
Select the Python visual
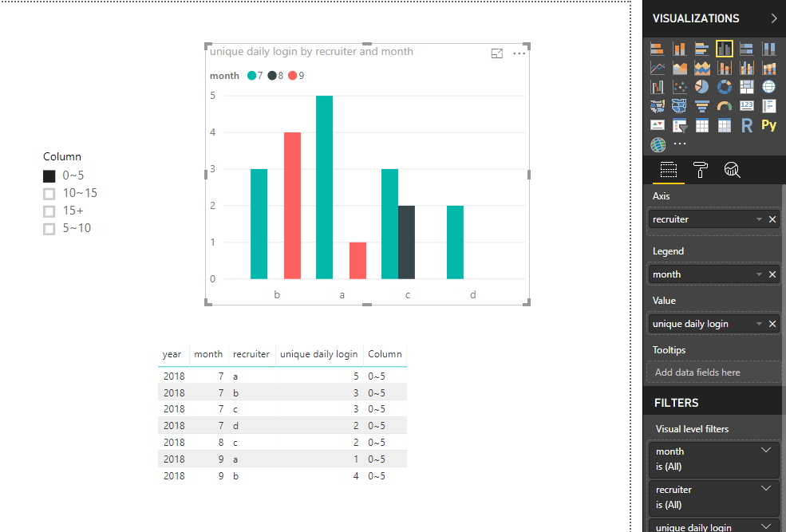769,125
